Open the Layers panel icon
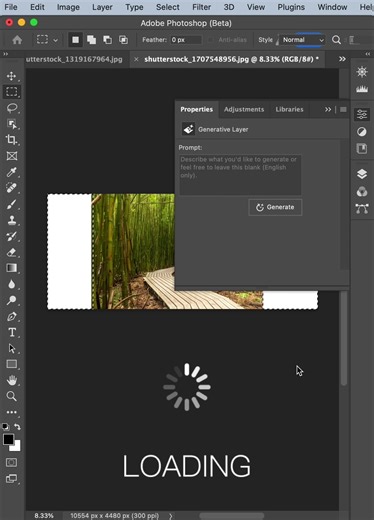 click(x=362, y=174)
